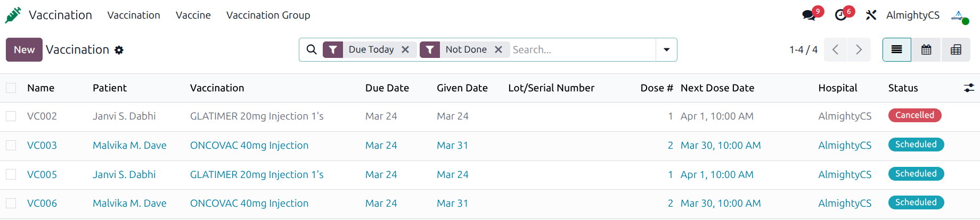Viewport: 980px width, 220px height.
Task: Open the Vaccine menu
Action: coord(193,15)
